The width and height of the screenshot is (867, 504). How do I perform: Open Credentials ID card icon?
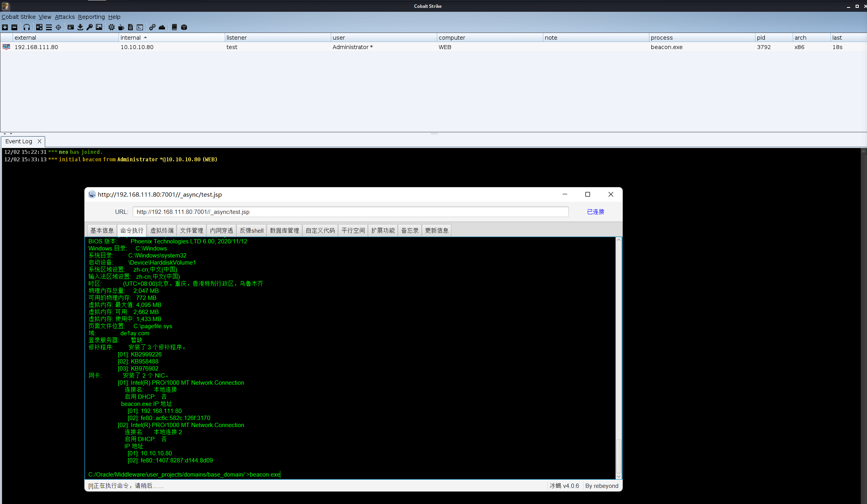click(x=71, y=27)
